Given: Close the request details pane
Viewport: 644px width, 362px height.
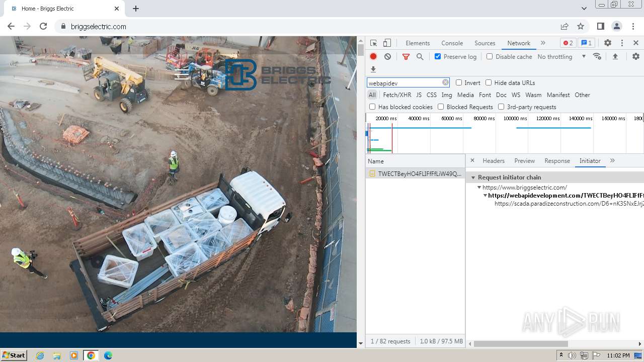Looking at the screenshot, I should point(472,160).
